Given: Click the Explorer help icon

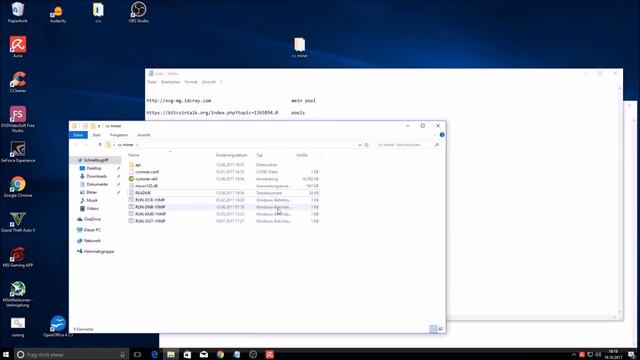Looking at the screenshot, I should tap(442, 135).
